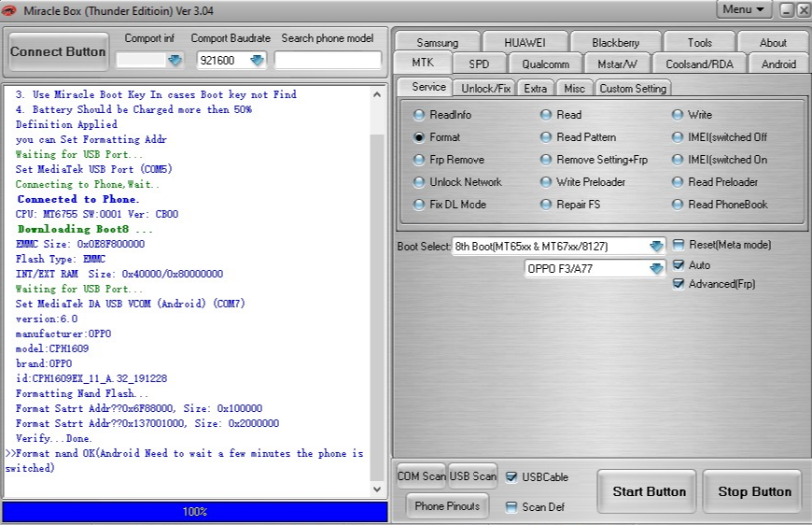Screen dimensions: 812x525
Task: Click the Miracle Box eye logo icon
Action: click(9, 9)
